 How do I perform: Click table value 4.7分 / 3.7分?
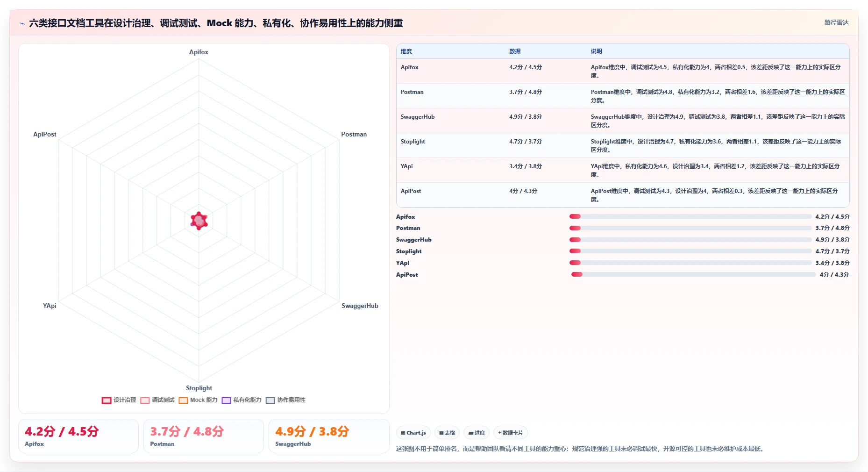pos(526,142)
